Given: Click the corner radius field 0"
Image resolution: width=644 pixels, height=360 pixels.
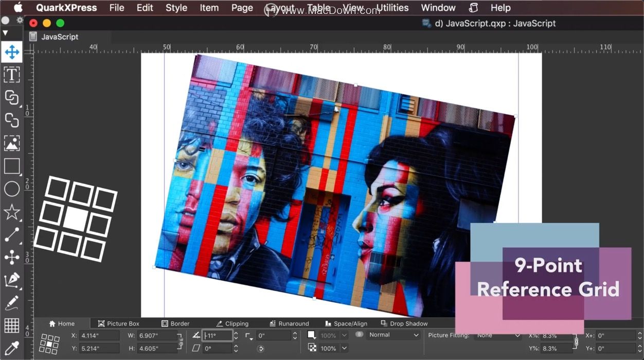Looking at the screenshot, I should [274, 336].
